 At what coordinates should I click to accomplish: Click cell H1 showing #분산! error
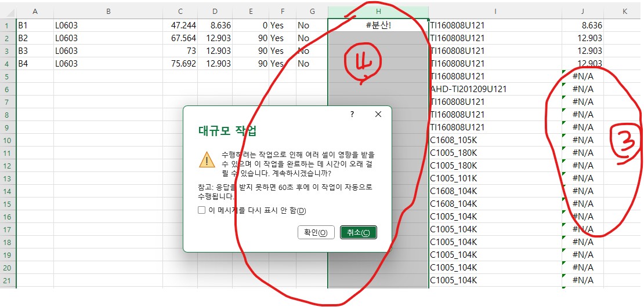(x=378, y=25)
